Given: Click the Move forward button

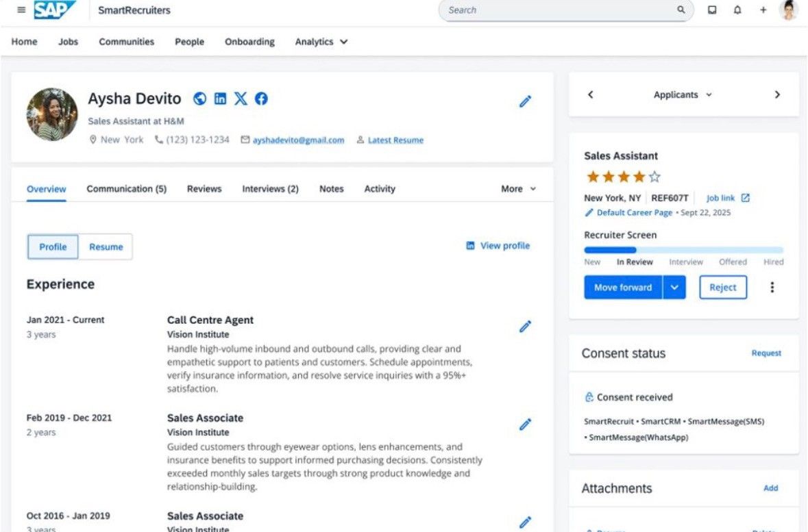Looking at the screenshot, I should click(623, 288).
